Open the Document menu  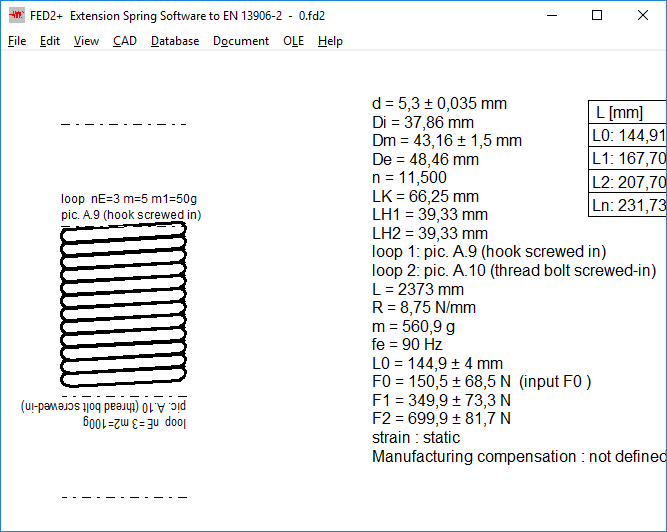coord(241,41)
